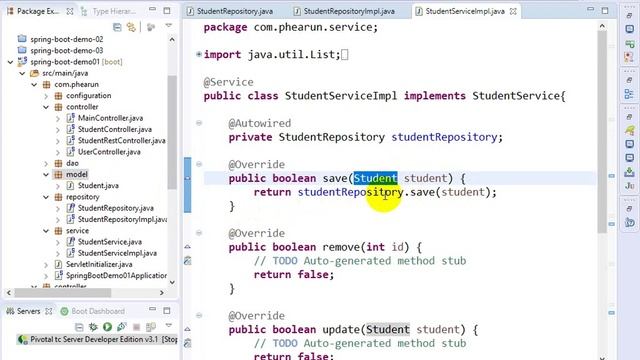The image size is (640, 360).
Task: Click the first icon in Servers toolbar
Action: [x=79, y=327]
